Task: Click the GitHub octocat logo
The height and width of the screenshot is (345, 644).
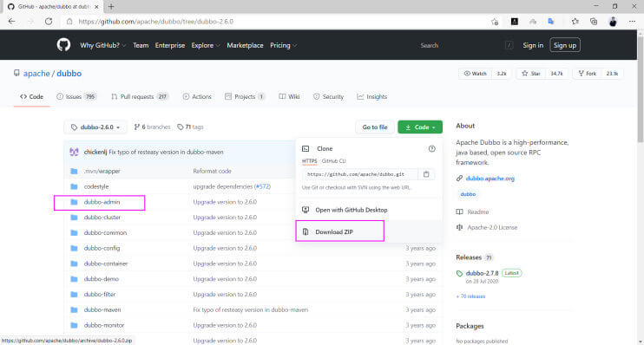Action: point(63,45)
